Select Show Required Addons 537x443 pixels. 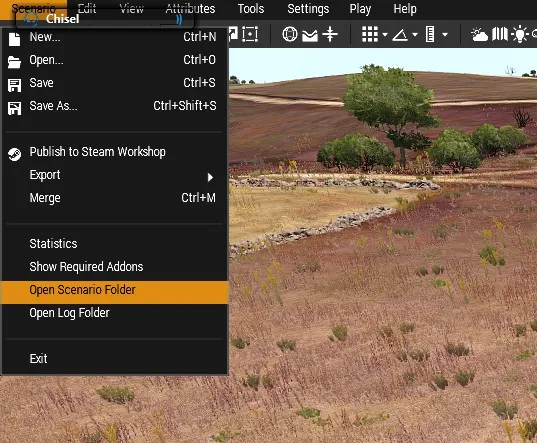115,267
